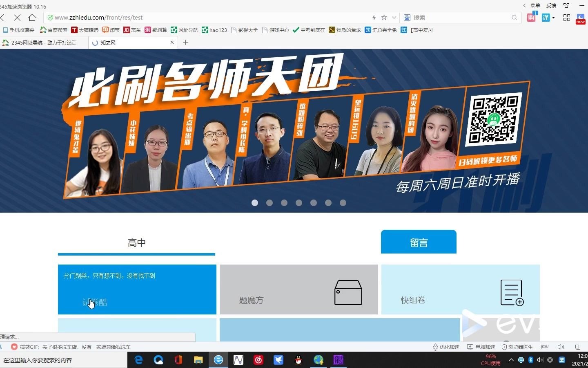Switch to the 2345网址导航 tab
This screenshot has width=588, height=368.
point(44,43)
